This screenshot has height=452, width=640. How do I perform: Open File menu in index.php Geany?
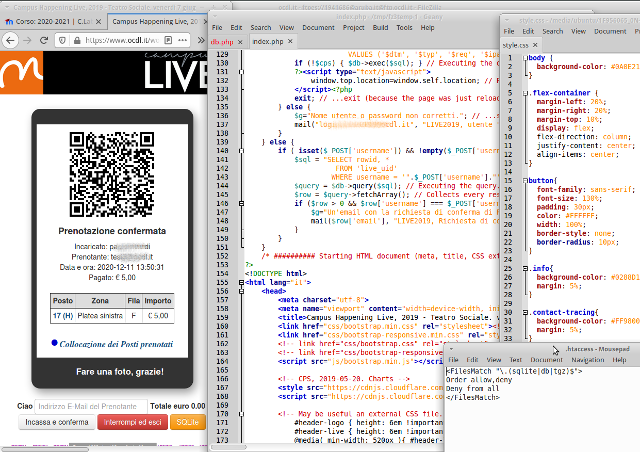tap(217, 28)
